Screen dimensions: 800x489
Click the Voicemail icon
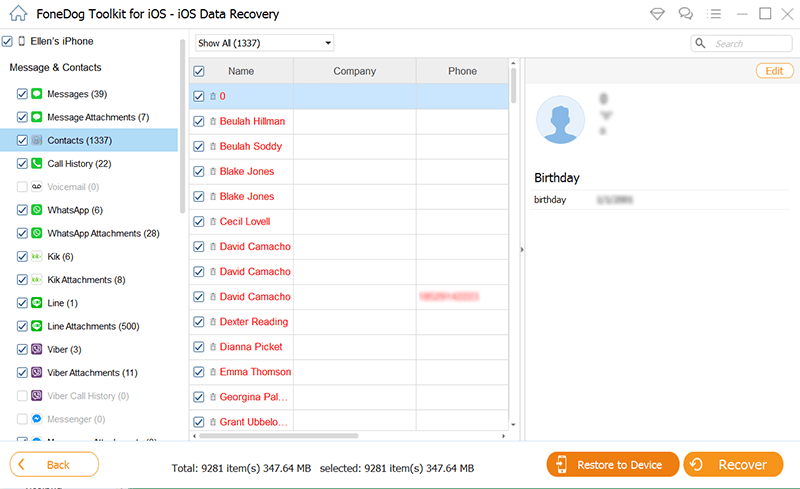pyautogui.click(x=37, y=186)
